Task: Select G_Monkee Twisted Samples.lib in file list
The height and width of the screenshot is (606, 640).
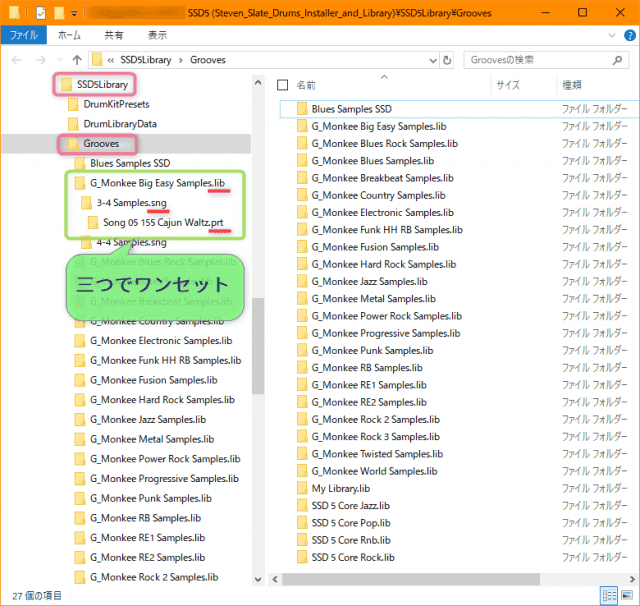Action: coord(377,454)
